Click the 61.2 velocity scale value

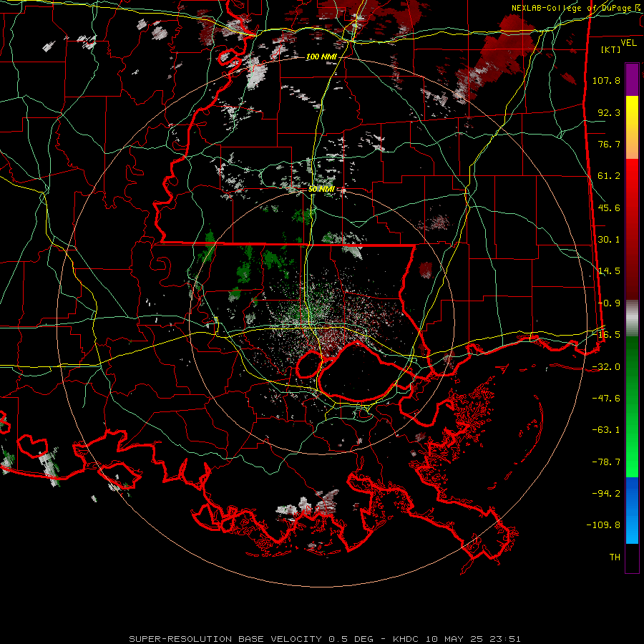[x=609, y=176]
